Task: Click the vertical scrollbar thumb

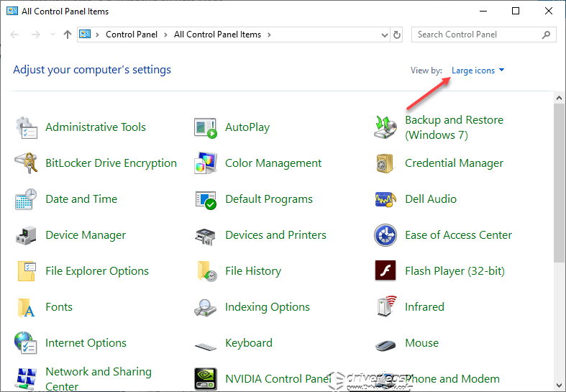Action: [559, 183]
